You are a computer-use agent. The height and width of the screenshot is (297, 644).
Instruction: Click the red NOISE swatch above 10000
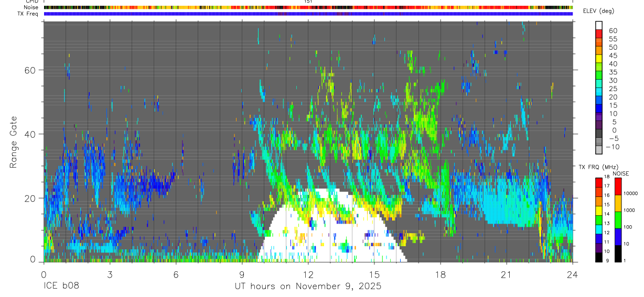tap(617, 186)
